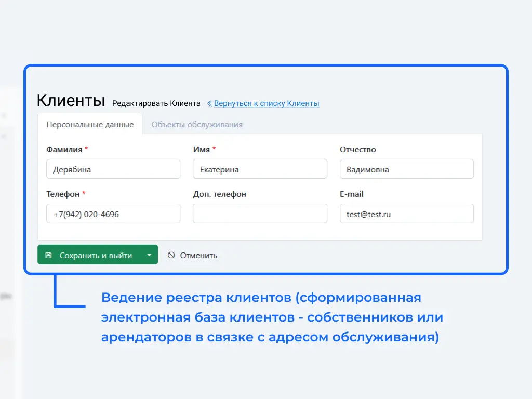Click the floppy disk save icon
The image size is (532, 399).
[x=48, y=255]
